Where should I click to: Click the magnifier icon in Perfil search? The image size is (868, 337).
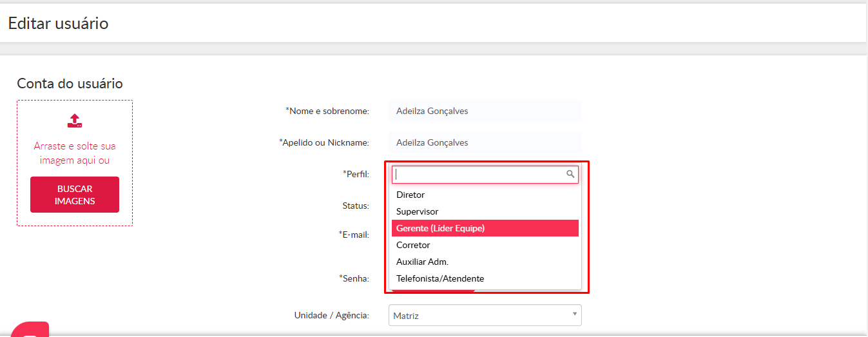570,174
